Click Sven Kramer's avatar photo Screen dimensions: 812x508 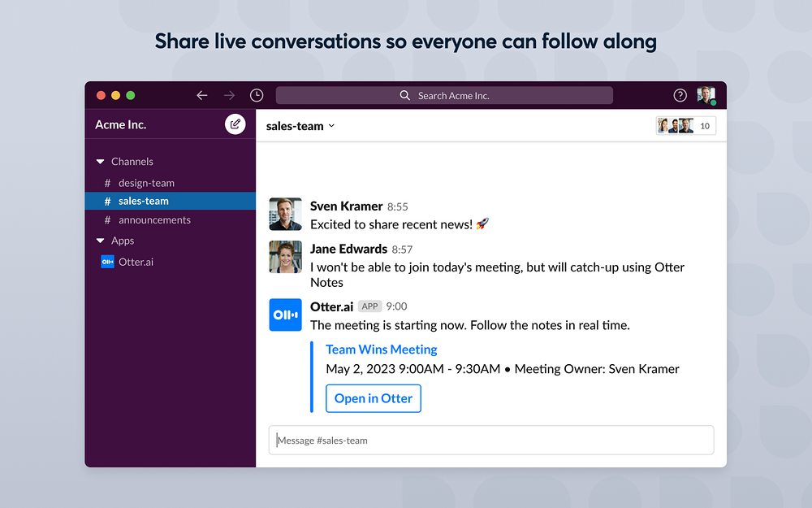coord(285,214)
